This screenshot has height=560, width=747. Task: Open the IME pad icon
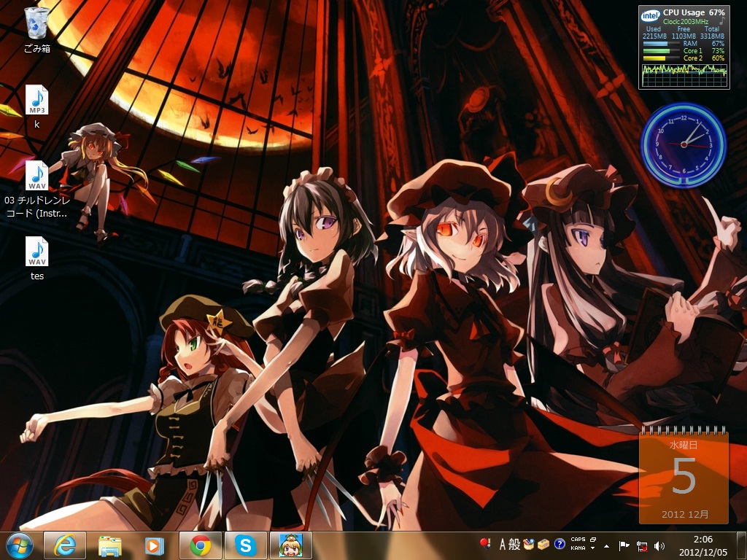pos(528,544)
